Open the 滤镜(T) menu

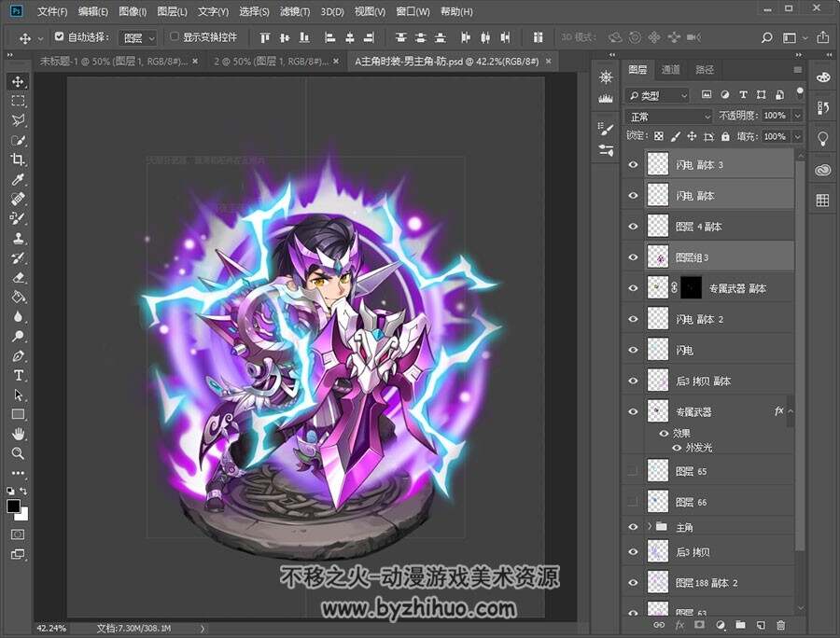pyautogui.click(x=295, y=11)
